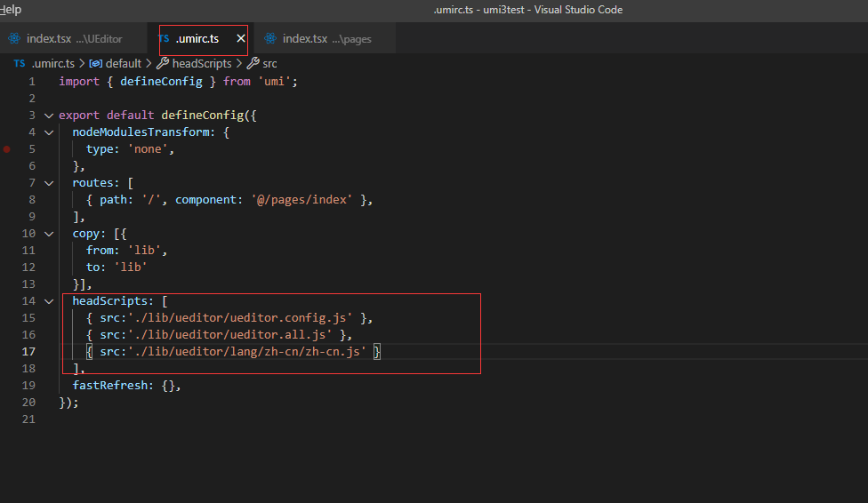
Task: Click 'headScripts' property on line 14
Action: pos(109,300)
